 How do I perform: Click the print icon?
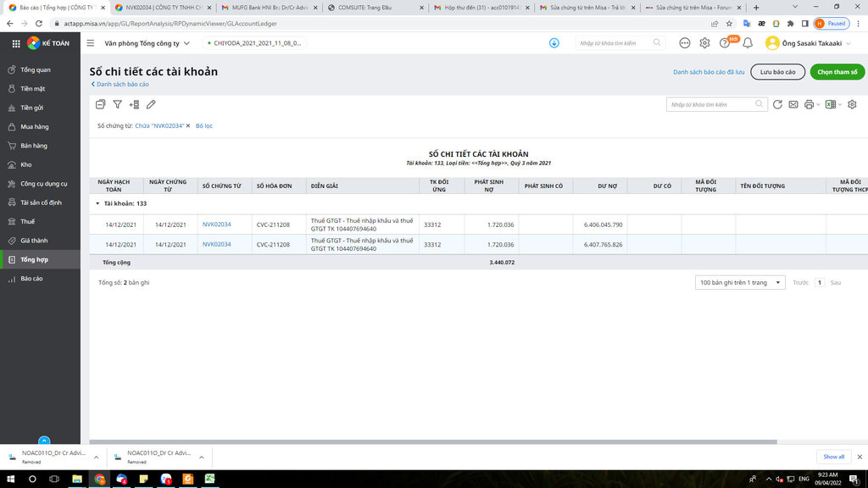click(810, 104)
